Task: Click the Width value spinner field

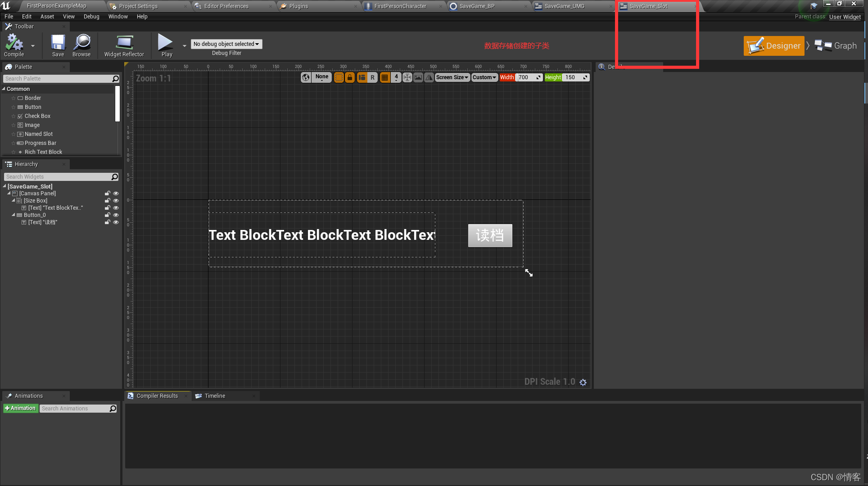Action: [x=528, y=77]
